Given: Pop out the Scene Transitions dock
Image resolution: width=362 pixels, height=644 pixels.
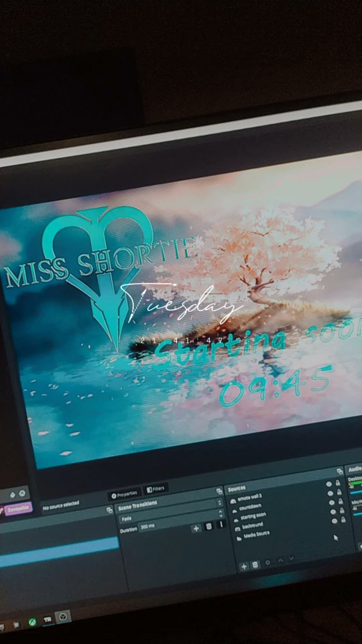Looking at the screenshot, I should tap(219, 491).
